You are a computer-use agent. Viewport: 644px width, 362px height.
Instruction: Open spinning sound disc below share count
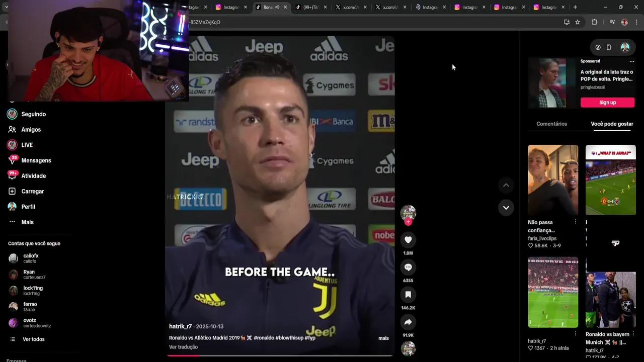[408, 348]
